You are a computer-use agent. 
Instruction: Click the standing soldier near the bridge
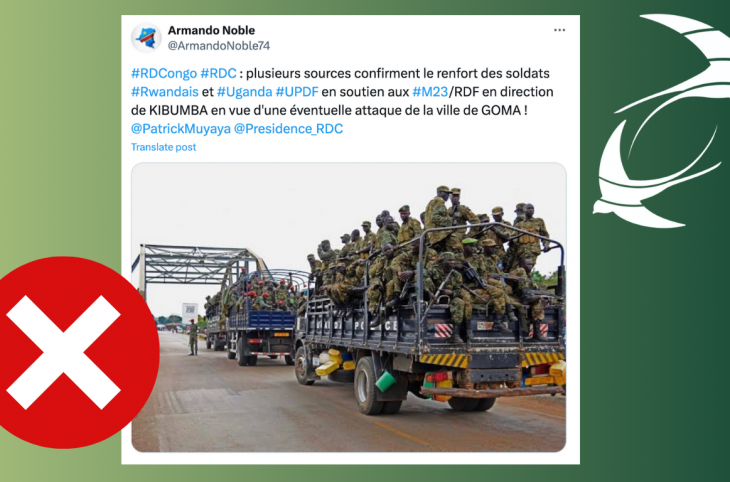[x=193, y=337]
